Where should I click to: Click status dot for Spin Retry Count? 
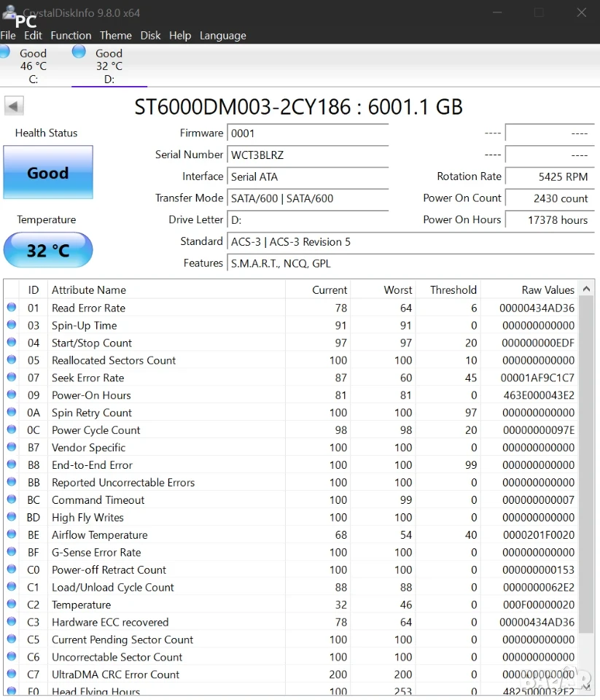click(x=12, y=411)
